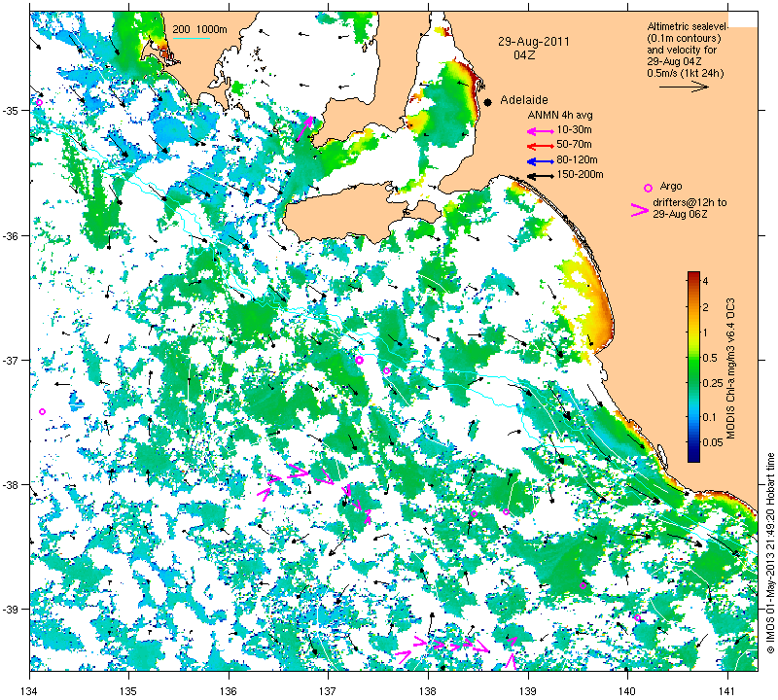Click the 200 1000m isobath label
Image resolution: width=778 pixels, height=700 pixels.
(199, 30)
